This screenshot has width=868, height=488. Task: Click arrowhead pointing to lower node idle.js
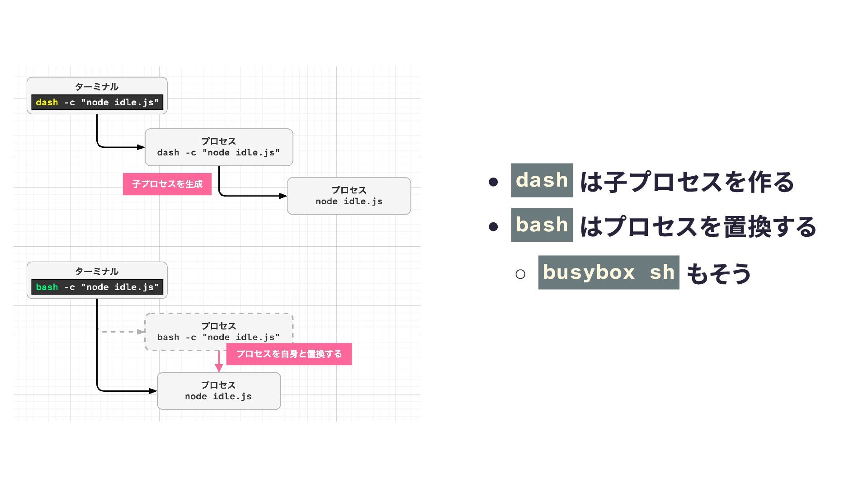pyautogui.click(x=153, y=391)
